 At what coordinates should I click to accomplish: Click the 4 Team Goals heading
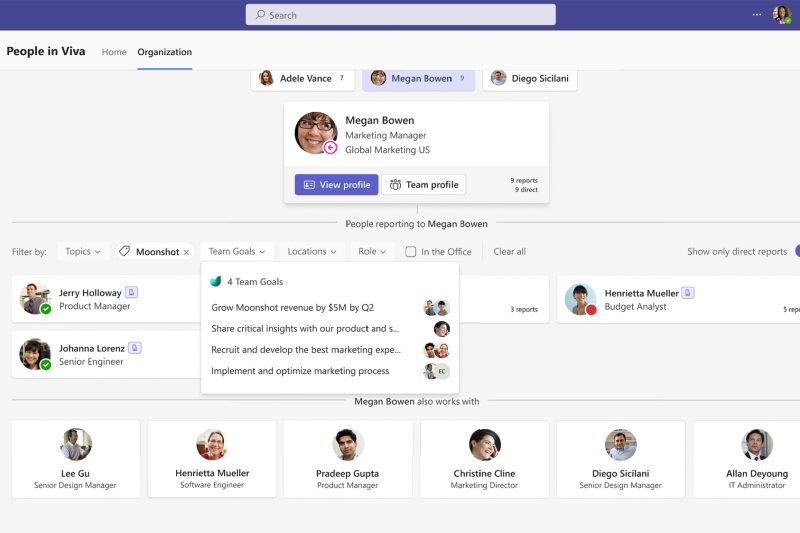pyautogui.click(x=255, y=282)
